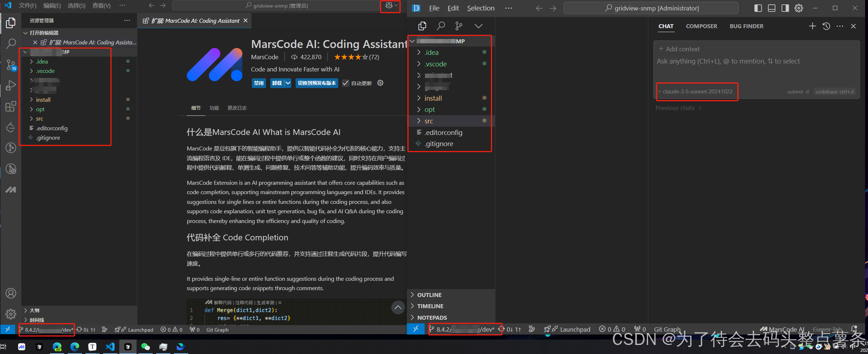Open 编辑(E) menu in VS Code
Image resolution: width=868 pixels, height=354 pixels.
pyautogui.click(x=52, y=5)
